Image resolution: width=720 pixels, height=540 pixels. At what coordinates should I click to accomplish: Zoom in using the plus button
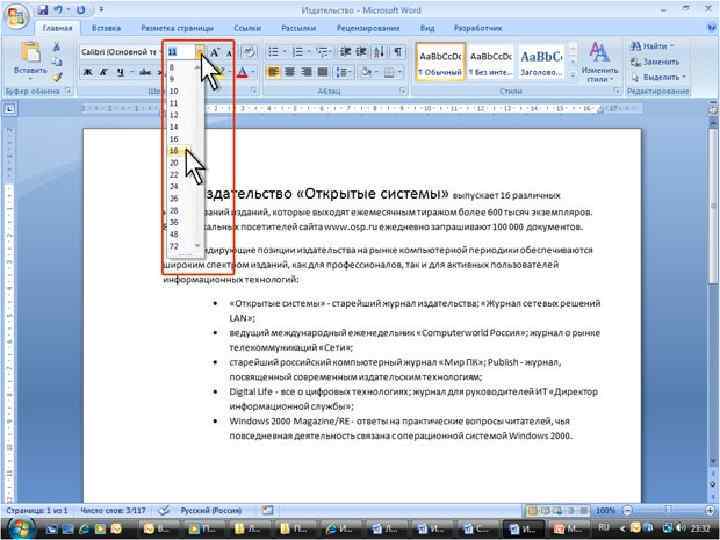(x=712, y=510)
